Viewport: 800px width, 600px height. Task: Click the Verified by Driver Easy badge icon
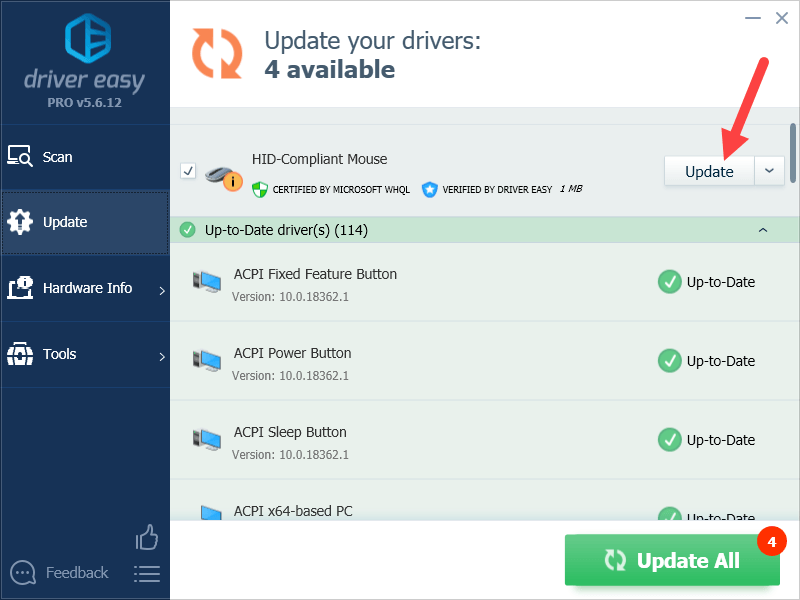430,190
